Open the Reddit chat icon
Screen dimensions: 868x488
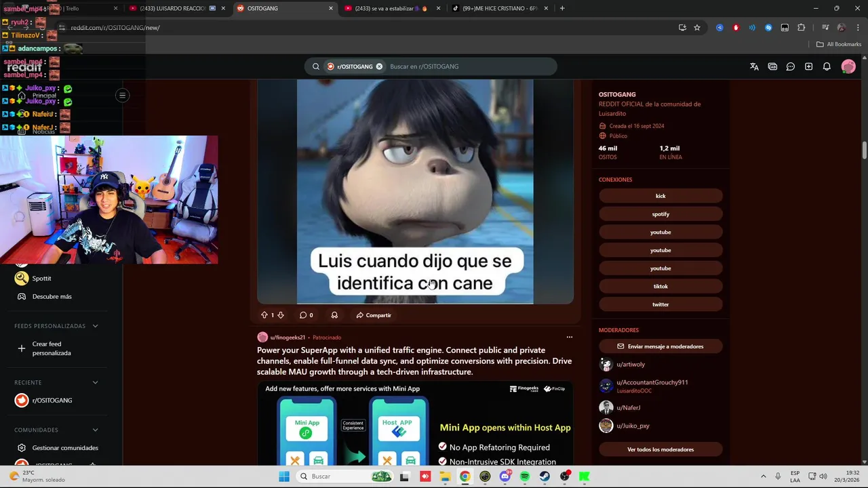click(x=791, y=66)
